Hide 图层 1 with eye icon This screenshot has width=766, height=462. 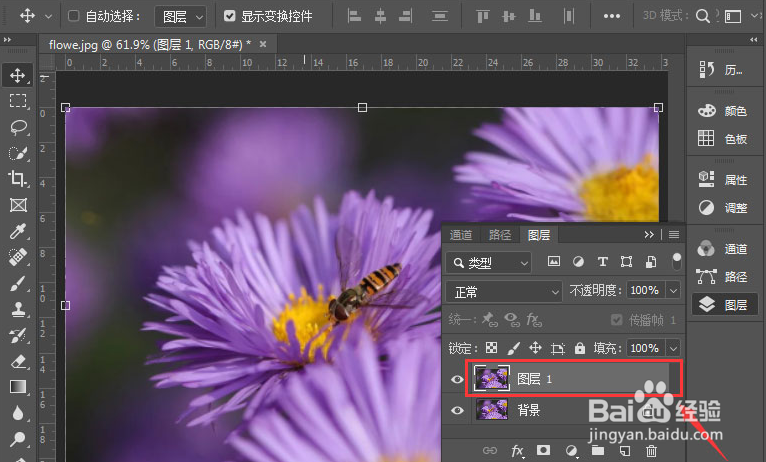457,379
